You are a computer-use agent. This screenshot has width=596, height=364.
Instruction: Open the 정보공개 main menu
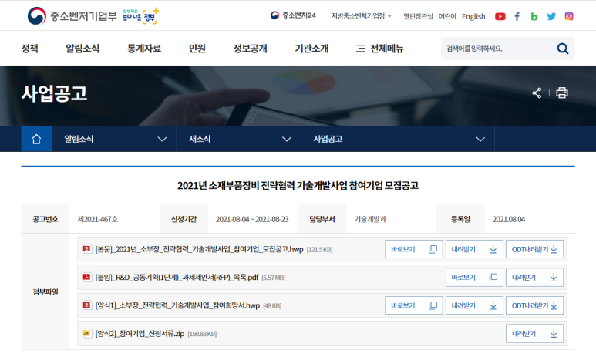pos(250,49)
